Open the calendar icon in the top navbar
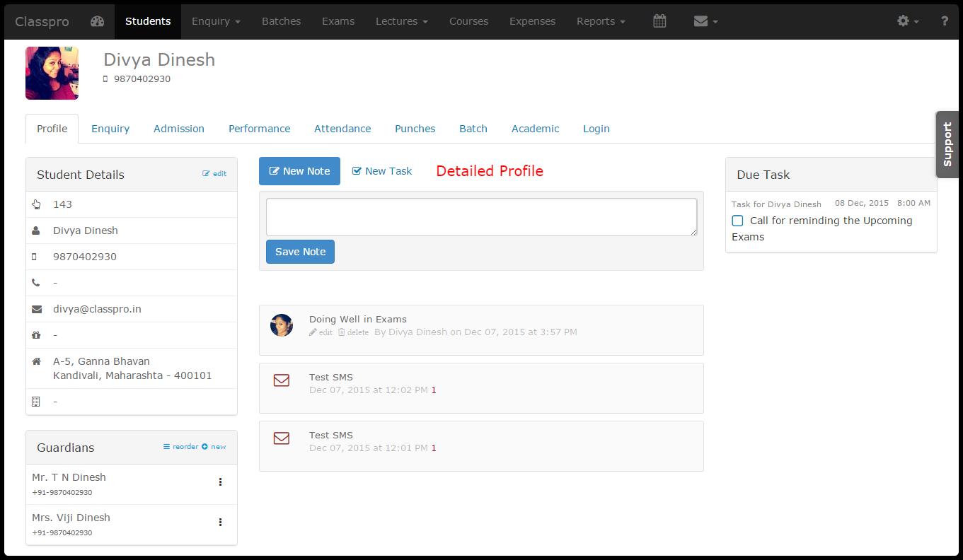The width and height of the screenshot is (963, 560). pyautogui.click(x=659, y=21)
